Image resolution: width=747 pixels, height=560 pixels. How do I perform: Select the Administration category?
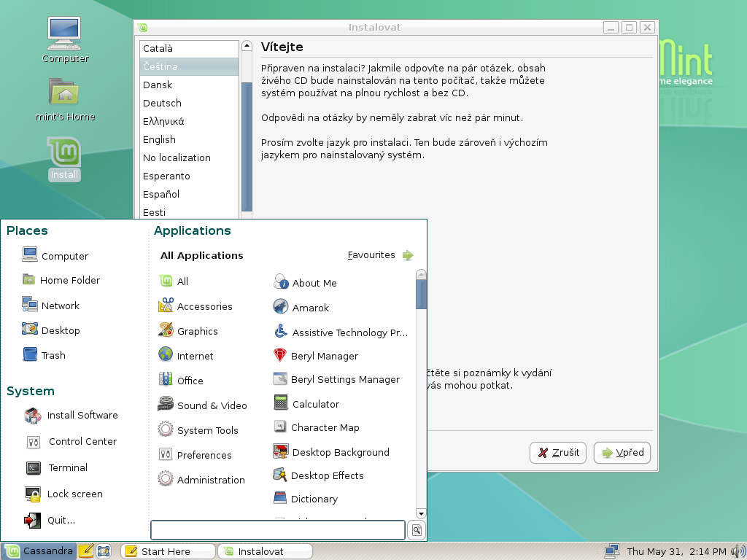coord(201,480)
